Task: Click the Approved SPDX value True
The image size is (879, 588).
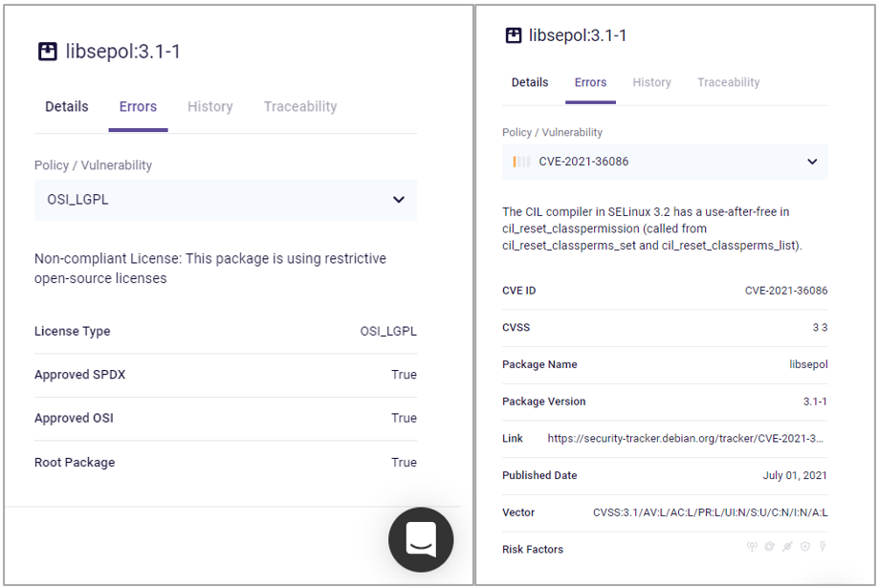Action: pyautogui.click(x=404, y=375)
